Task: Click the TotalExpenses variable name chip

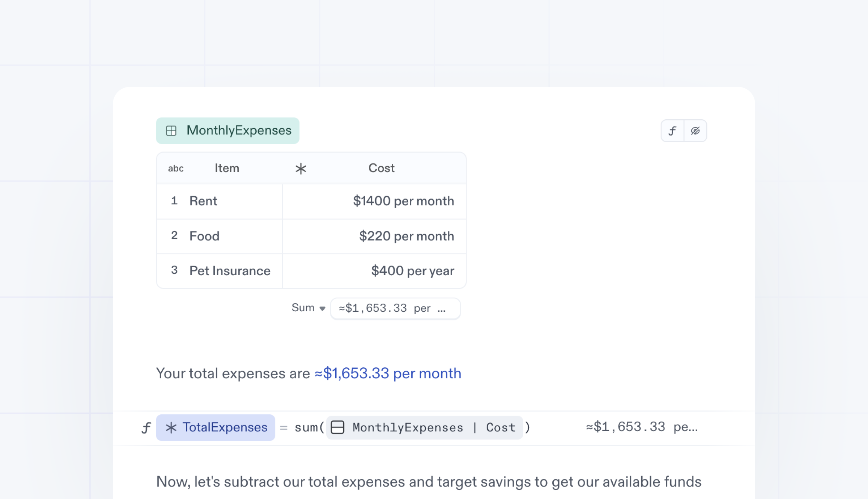Action: point(225,427)
